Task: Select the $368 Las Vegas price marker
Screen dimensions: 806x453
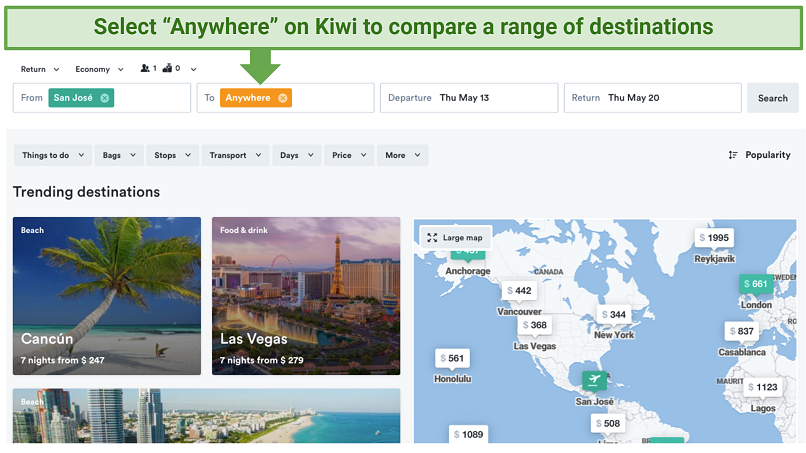Action: click(x=534, y=325)
